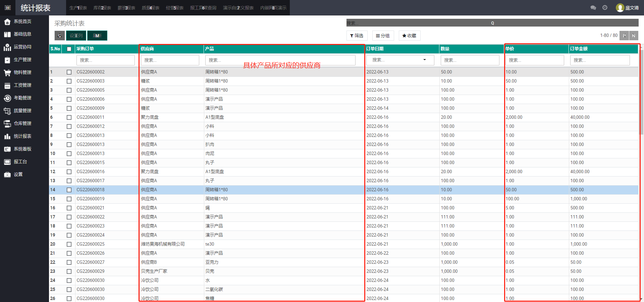This screenshot has height=302, width=644.
Task: Click the 考勤管理 attendance icon
Action: click(x=7, y=98)
